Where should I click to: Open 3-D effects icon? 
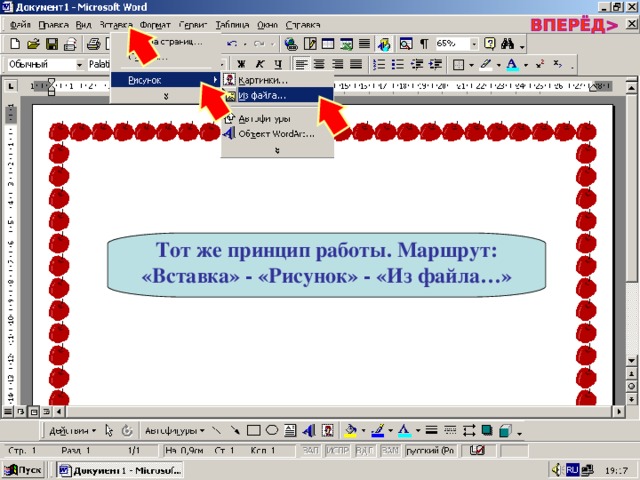tap(506, 430)
